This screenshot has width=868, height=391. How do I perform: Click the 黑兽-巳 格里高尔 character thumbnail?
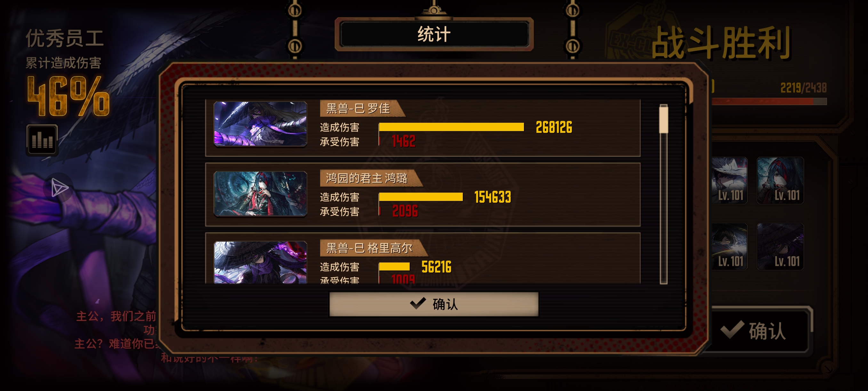click(x=260, y=262)
